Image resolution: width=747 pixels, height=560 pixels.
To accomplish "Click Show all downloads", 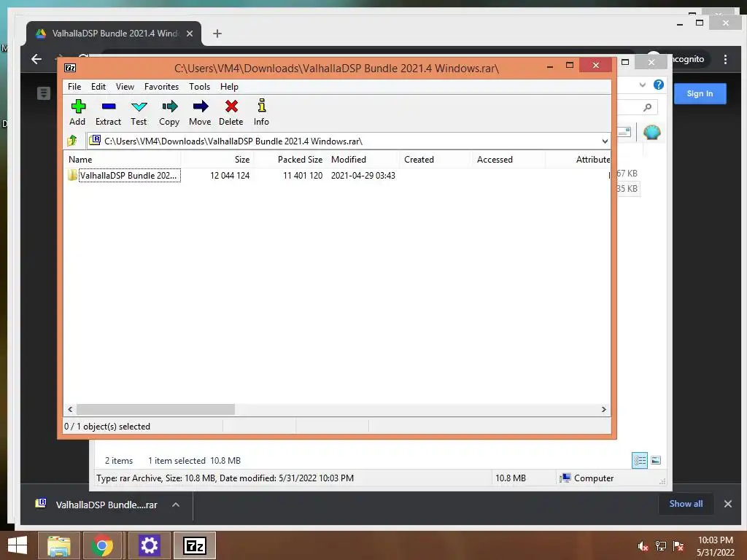I will click(686, 504).
